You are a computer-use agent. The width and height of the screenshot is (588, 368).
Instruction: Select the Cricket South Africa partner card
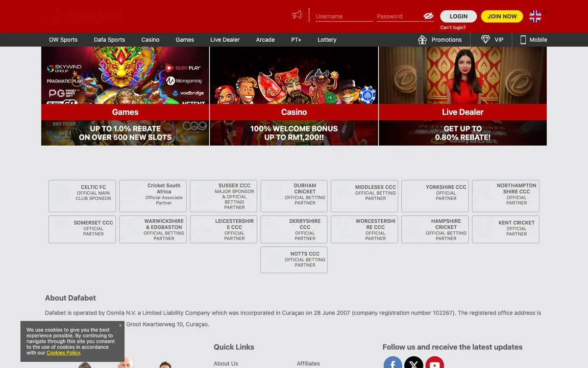pyautogui.click(x=153, y=196)
